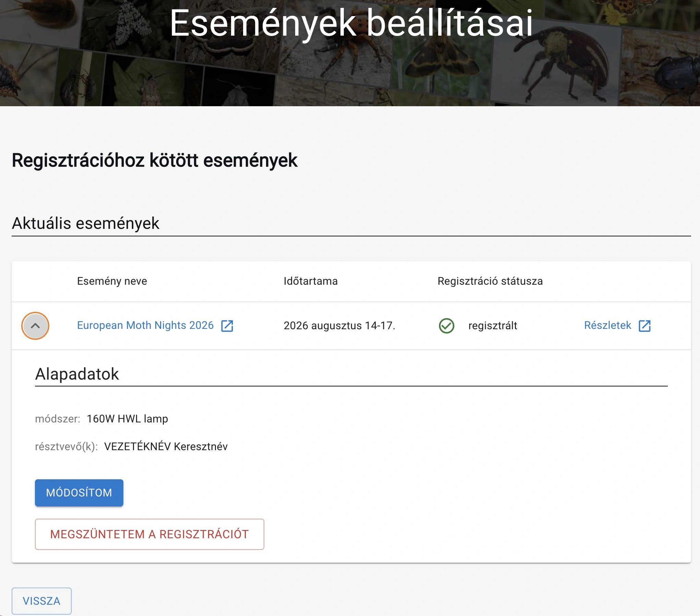
Task: Click the external-link icon next to Részletek
Action: [645, 326]
